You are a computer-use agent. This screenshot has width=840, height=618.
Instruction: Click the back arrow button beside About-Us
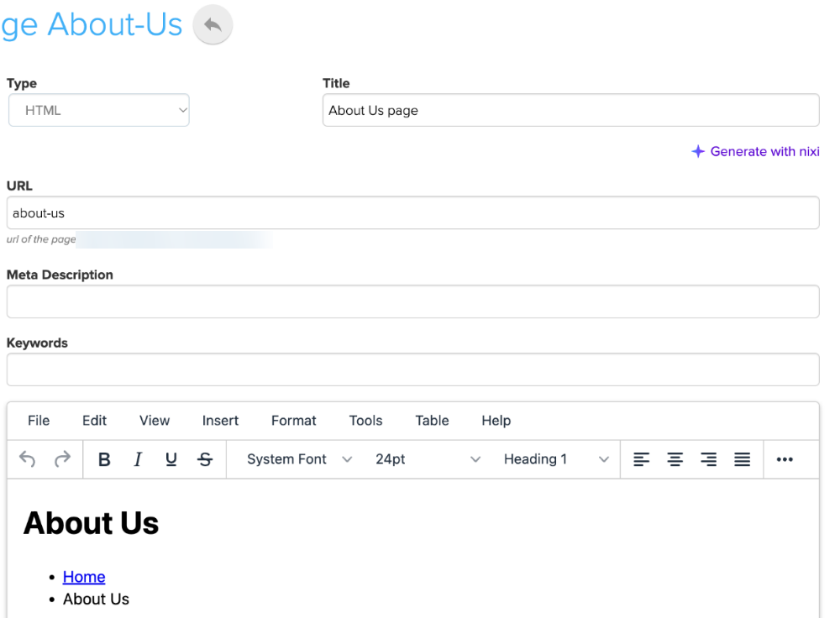pos(213,24)
